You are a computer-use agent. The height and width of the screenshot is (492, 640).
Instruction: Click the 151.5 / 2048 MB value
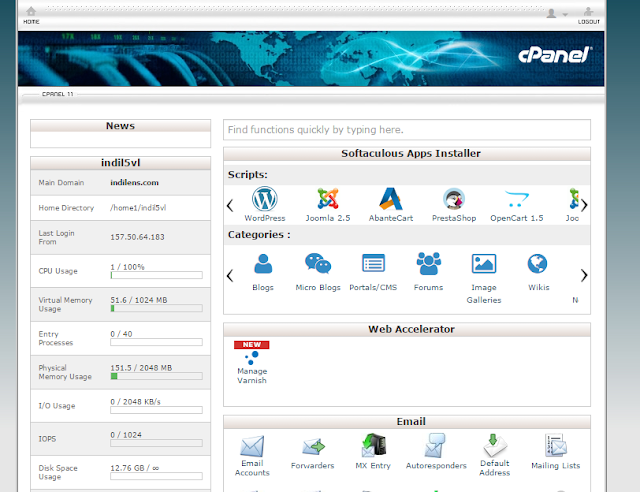tap(141, 368)
